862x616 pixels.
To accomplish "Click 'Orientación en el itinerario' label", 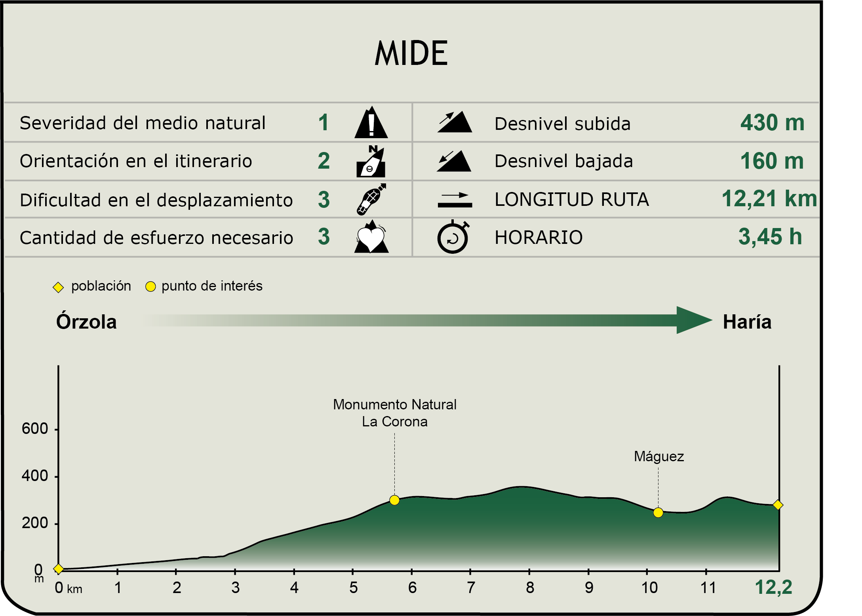I will (x=136, y=161).
